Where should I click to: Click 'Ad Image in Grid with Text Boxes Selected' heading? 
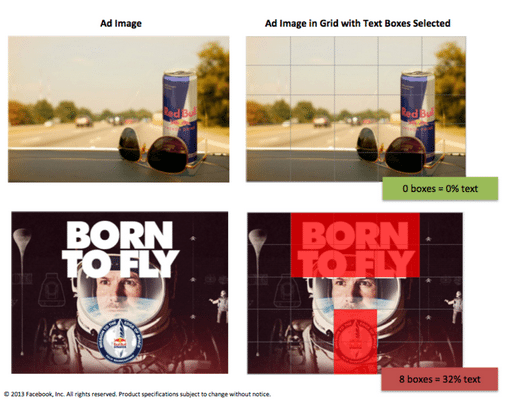358,23
